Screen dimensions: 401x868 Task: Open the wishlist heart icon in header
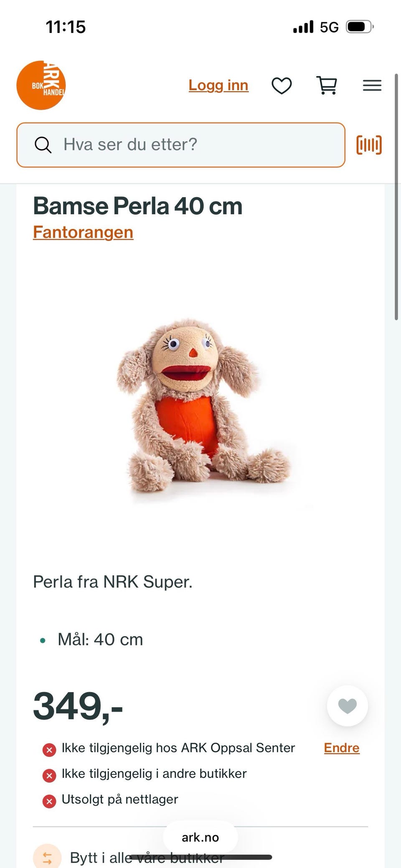pyautogui.click(x=282, y=86)
